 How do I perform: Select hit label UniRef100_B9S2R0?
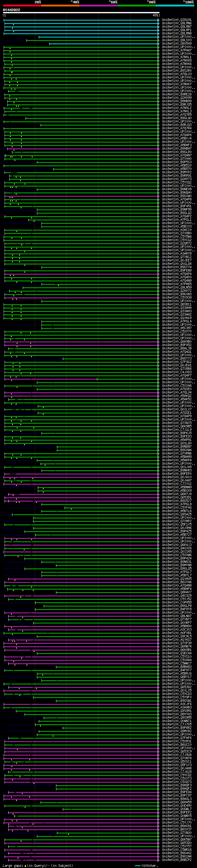pyautogui.click(x=177, y=71)
